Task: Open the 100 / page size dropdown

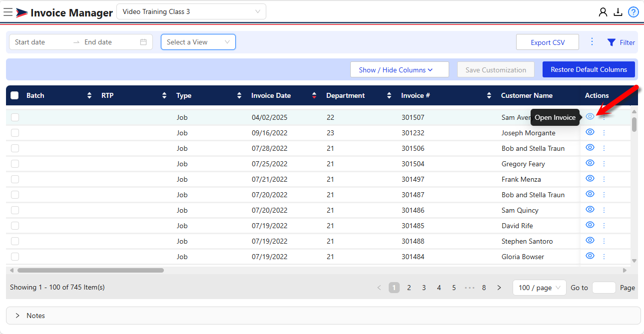Action: coord(540,288)
